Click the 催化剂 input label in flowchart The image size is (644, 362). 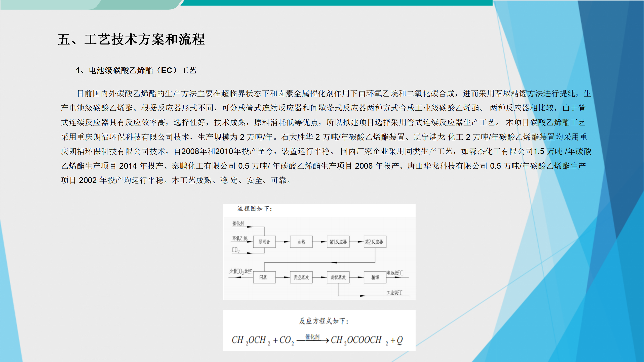(x=238, y=223)
